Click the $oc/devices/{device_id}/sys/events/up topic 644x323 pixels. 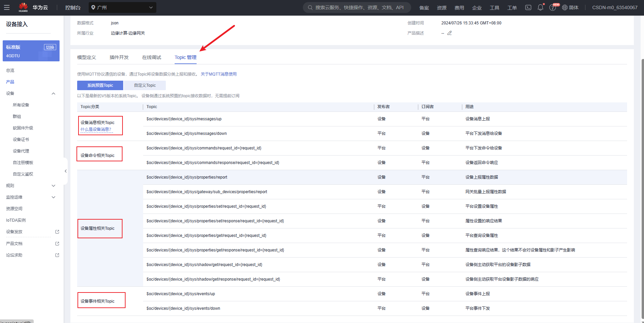[x=181, y=294]
